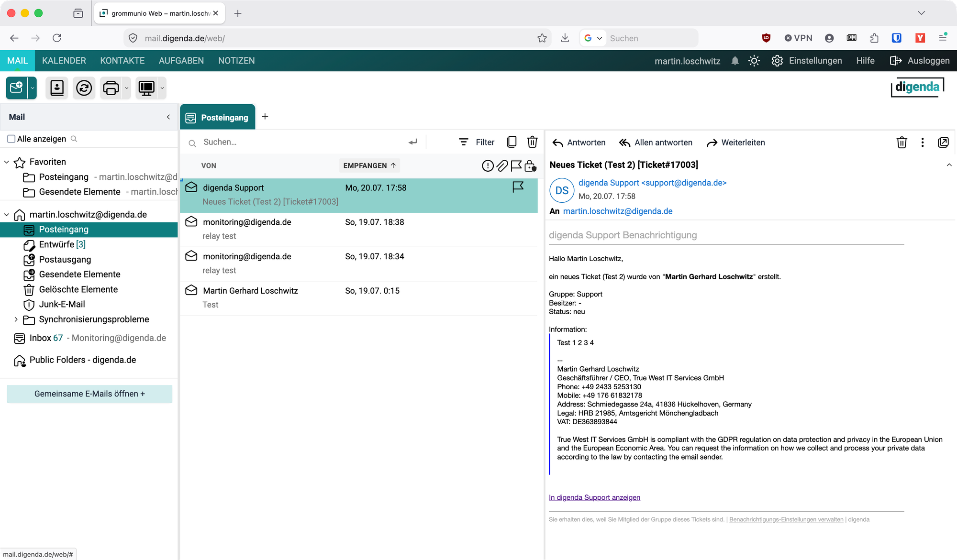Open the Hilfe menu
957x560 pixels.
(x=865, y=61)
